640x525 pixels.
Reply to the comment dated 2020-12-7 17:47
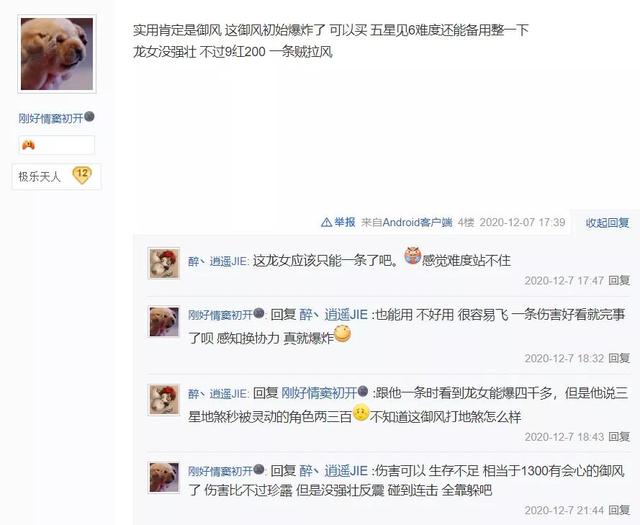pyautogui.click(x=619, y=280)
